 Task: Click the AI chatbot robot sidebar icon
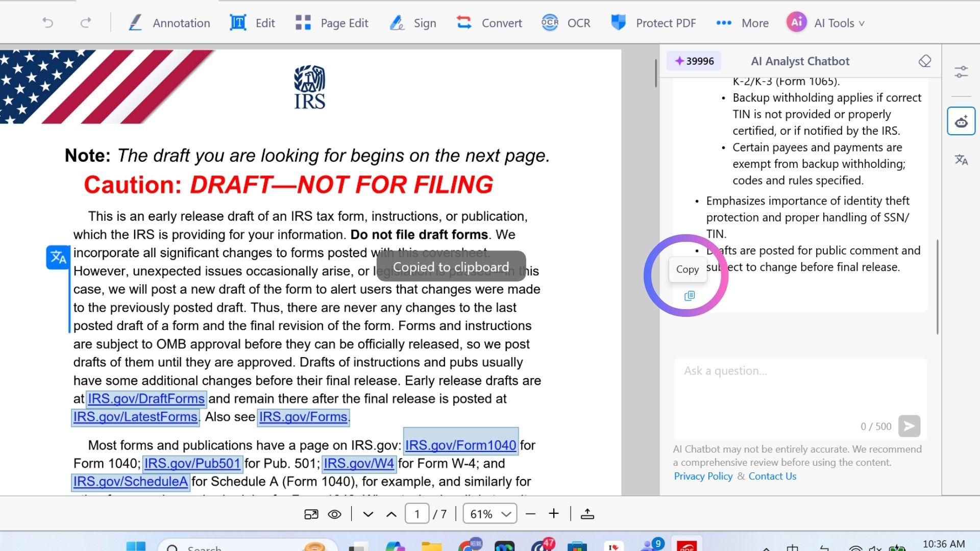961,121
